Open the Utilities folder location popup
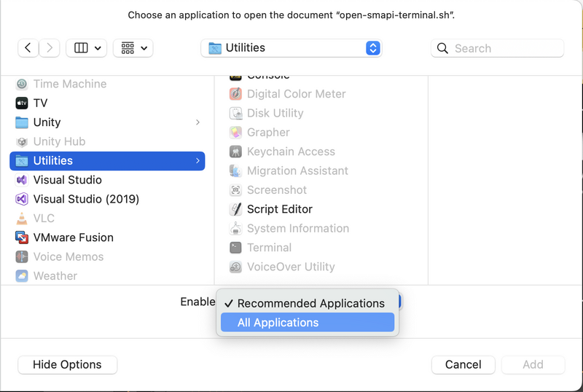The width and height of the screenshot is (583, 392). [291, 48]
